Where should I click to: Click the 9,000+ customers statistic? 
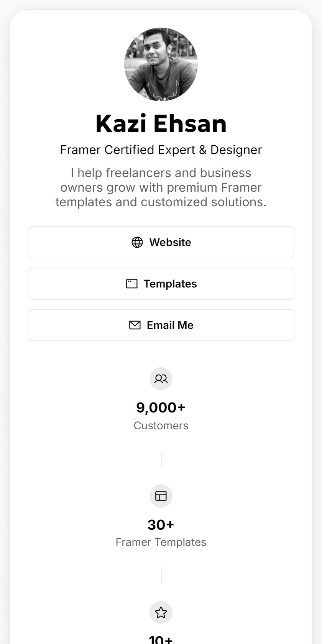pyautogui.click(x=161, y=407)
